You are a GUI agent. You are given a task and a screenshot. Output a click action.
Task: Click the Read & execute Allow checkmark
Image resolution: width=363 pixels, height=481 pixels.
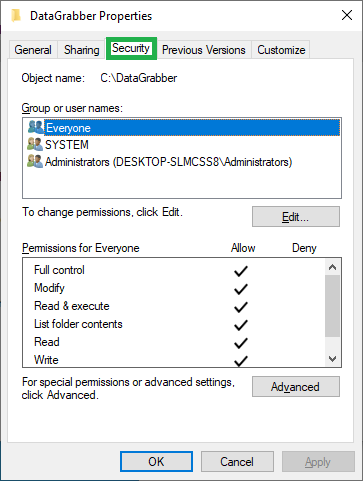click(x=241, y=307)
